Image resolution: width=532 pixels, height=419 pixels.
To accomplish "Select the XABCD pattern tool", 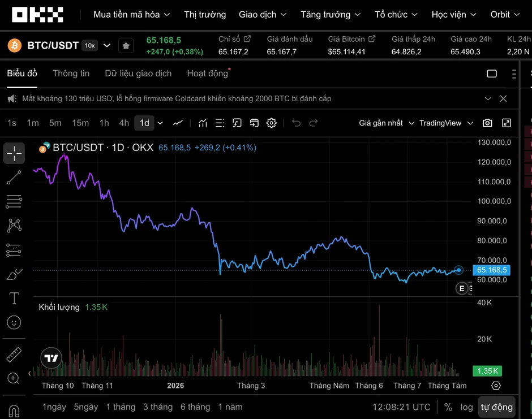I will click(x=14, y=226).
